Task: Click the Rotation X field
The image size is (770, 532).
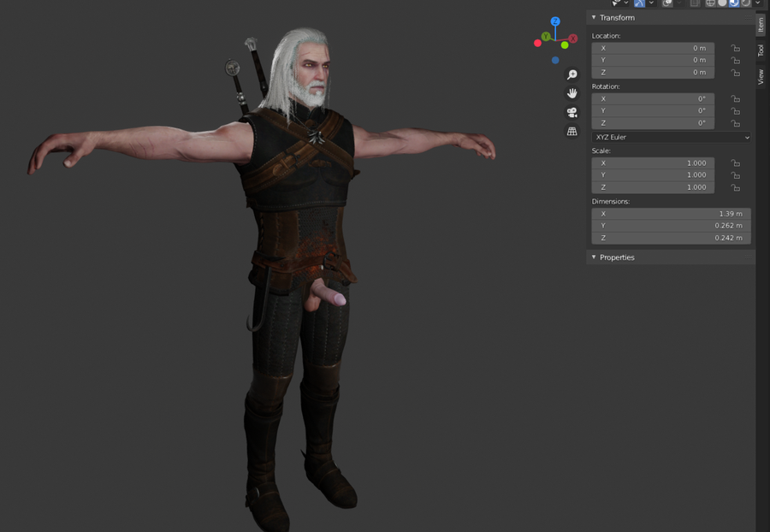Action: coord(653,98)
